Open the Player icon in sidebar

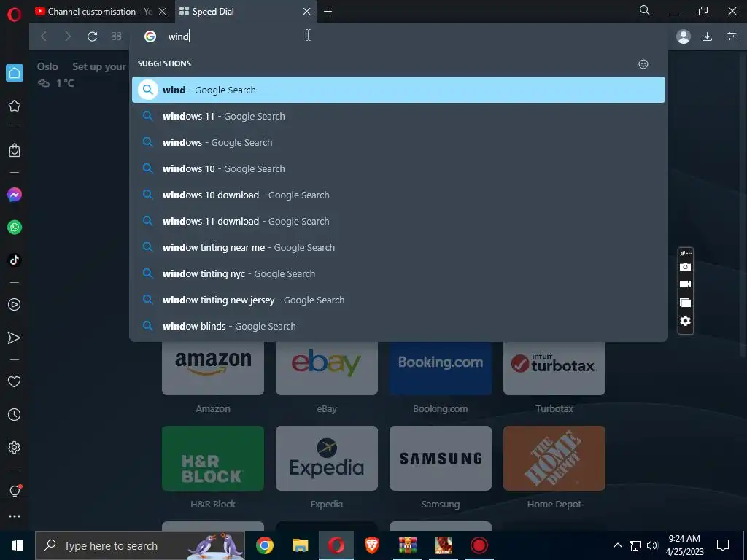click(x=15, y=305)
